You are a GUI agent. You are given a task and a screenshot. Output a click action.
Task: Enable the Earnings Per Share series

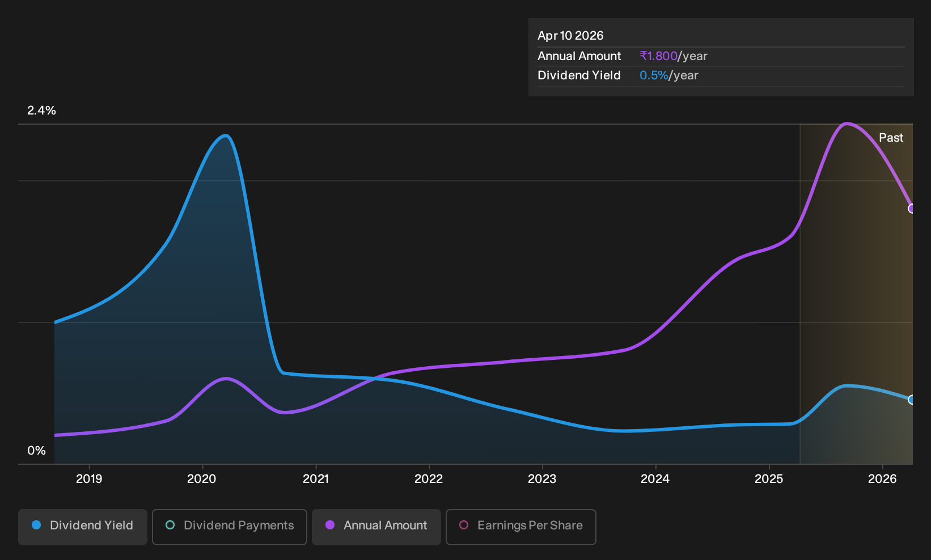(521, 527)
